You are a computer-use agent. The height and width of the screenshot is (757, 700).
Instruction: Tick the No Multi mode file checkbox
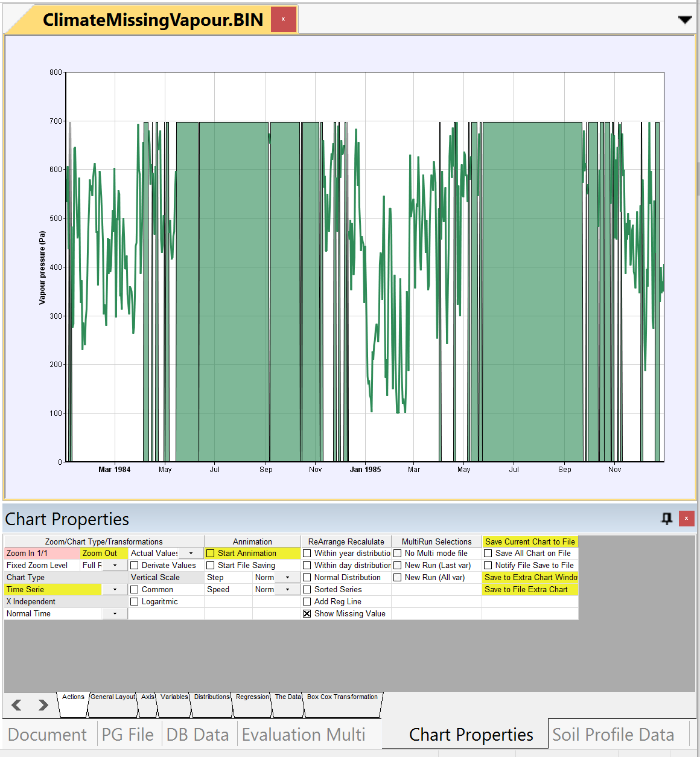click(x=398, y=554)
